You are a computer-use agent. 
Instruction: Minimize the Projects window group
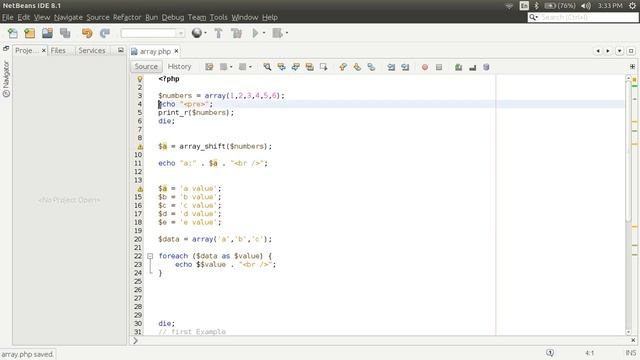point(120,50)
